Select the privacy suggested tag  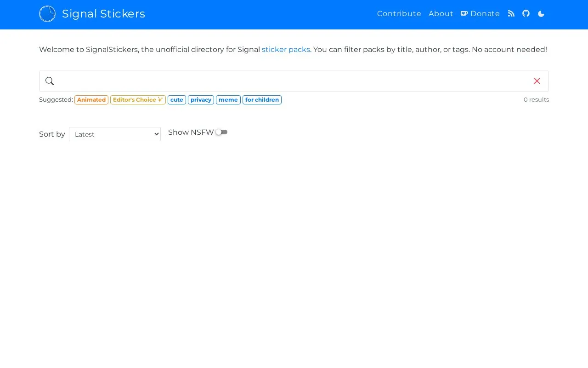click(x=201, y=100)
